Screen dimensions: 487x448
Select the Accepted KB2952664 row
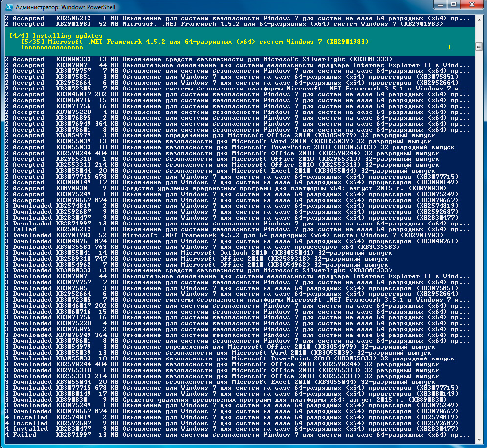pos(232,83)
